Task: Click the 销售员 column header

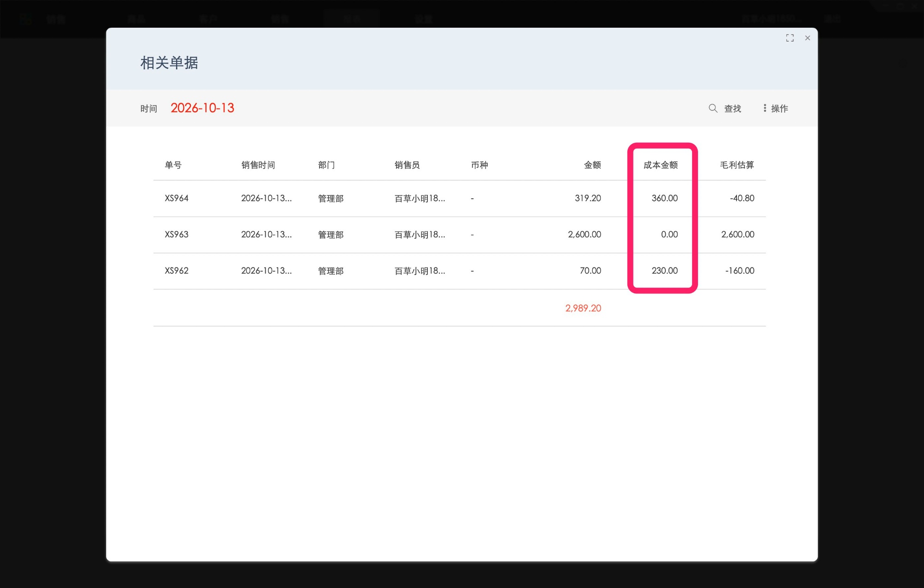Action: coord(407,165)
